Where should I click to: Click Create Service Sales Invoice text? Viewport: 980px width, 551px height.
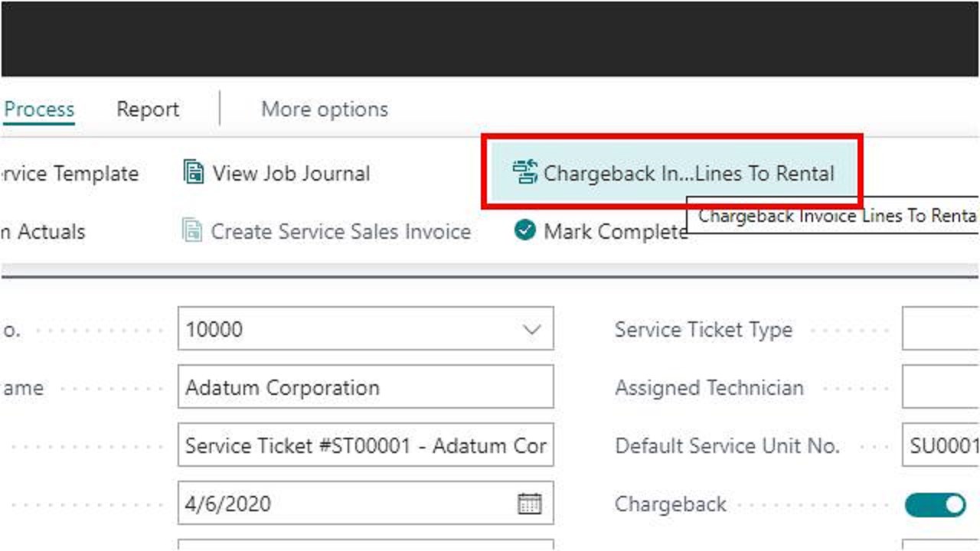(x=341, y=232)
